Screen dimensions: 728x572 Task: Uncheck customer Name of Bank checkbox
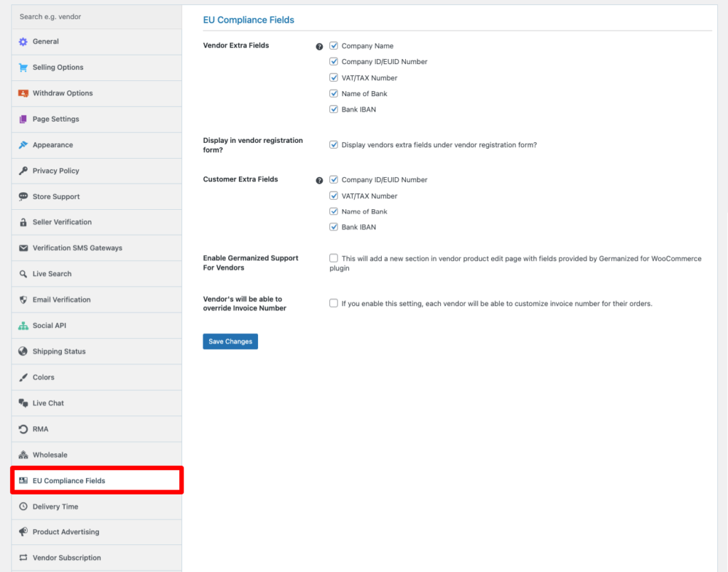[333, 211]
